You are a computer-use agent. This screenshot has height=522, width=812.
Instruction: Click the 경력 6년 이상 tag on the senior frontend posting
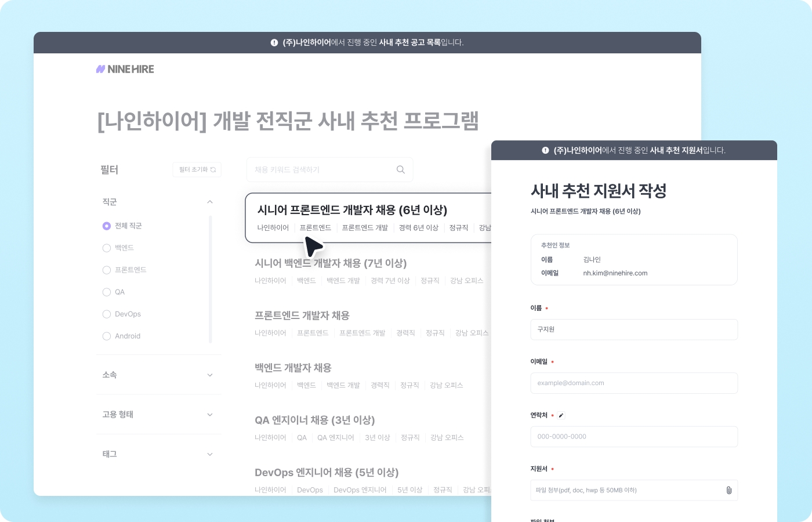(419, 228)
